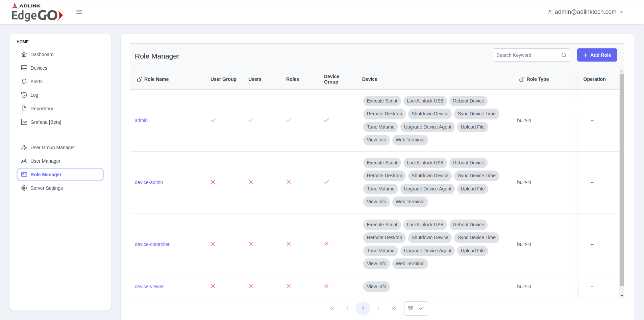Click the Dashboard home icon
Screen dimensions: 644x320
pyautogui.click(x=24, y=54)
